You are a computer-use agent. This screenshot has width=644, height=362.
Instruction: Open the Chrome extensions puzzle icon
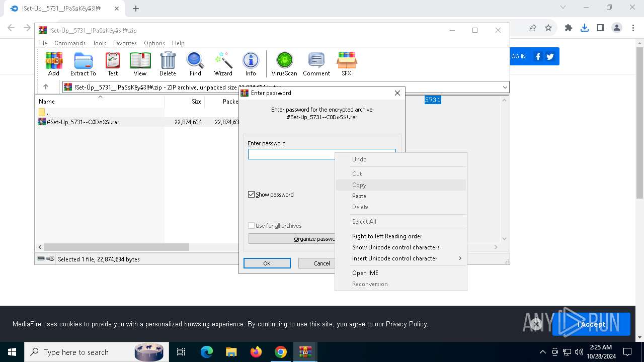(x=569, y=28)
